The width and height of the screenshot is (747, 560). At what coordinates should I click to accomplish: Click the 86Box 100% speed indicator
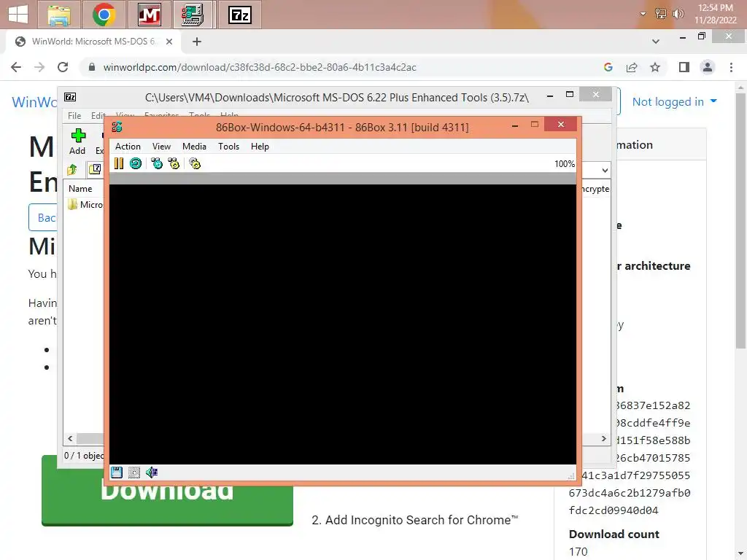564,164
